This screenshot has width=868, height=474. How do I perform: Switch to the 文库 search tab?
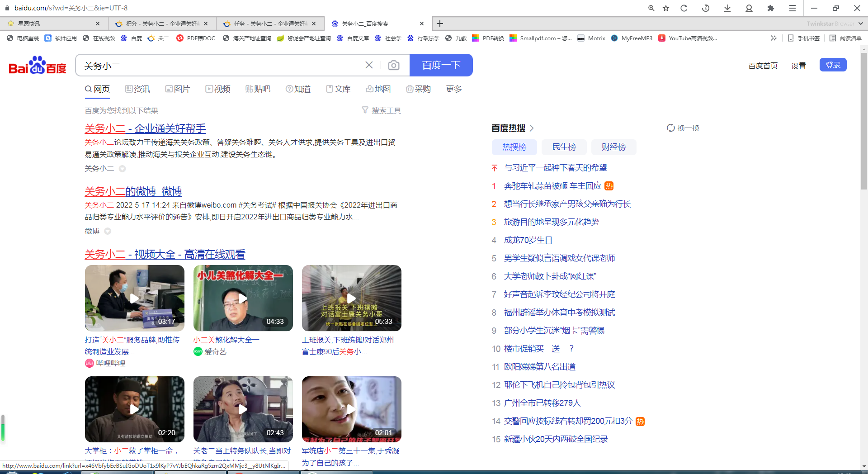pyautogui.click(x=338, y=89)
